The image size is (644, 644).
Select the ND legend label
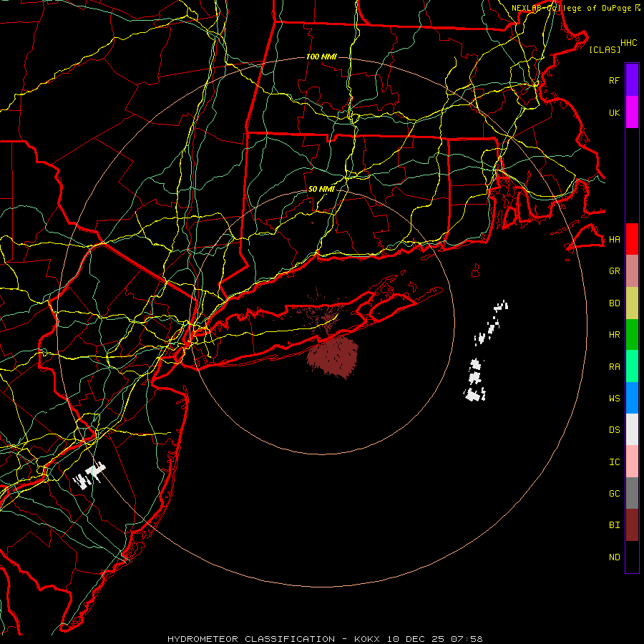614,557
